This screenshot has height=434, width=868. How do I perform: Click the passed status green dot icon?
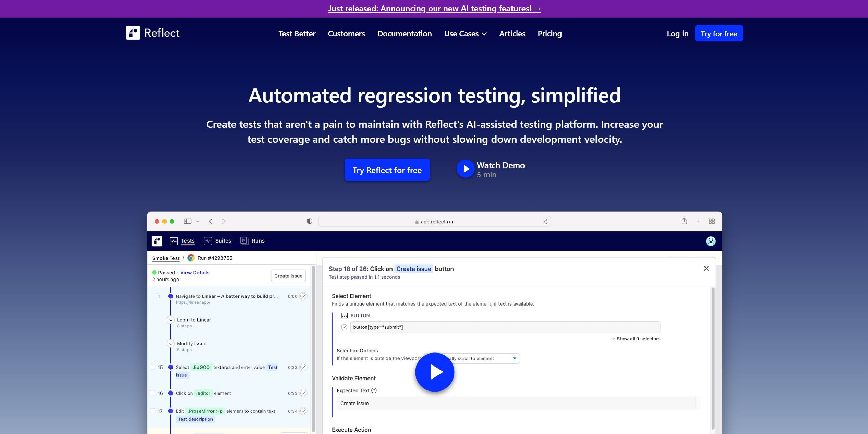(155, 272)
